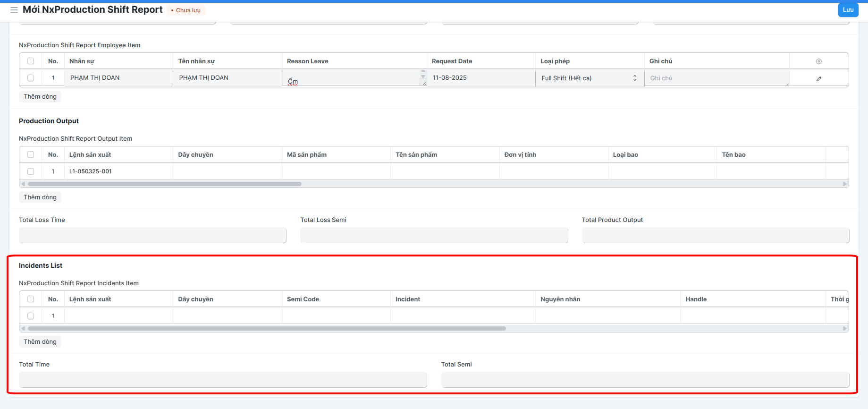Click the Incidents table scroll right arrow
Viewport: 868px width, 409px height.
coord(845,329)
